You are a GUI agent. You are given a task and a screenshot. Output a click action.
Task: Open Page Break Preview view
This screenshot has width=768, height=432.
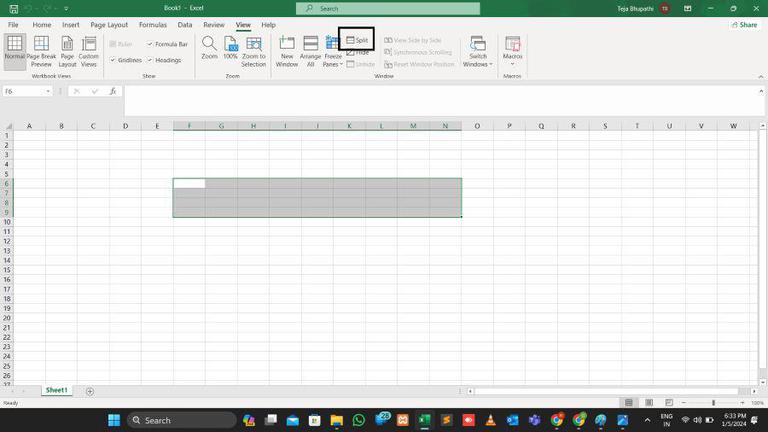coord(41,51)
